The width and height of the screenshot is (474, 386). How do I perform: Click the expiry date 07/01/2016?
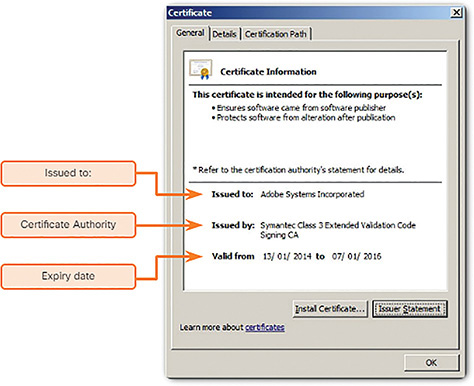click(357, 256)
